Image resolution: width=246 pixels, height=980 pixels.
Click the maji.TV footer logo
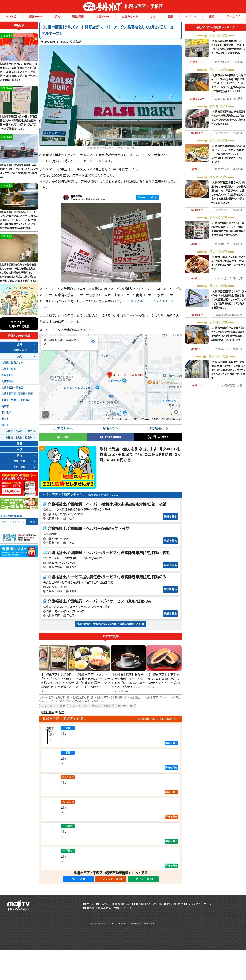pyautogui.click(x=18, y=905)
